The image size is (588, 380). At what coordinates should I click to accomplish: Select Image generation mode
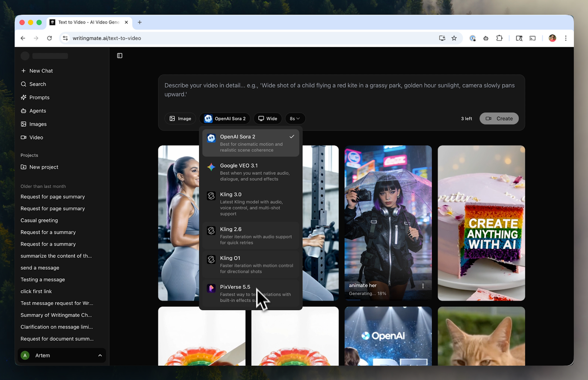coord(180,118)
